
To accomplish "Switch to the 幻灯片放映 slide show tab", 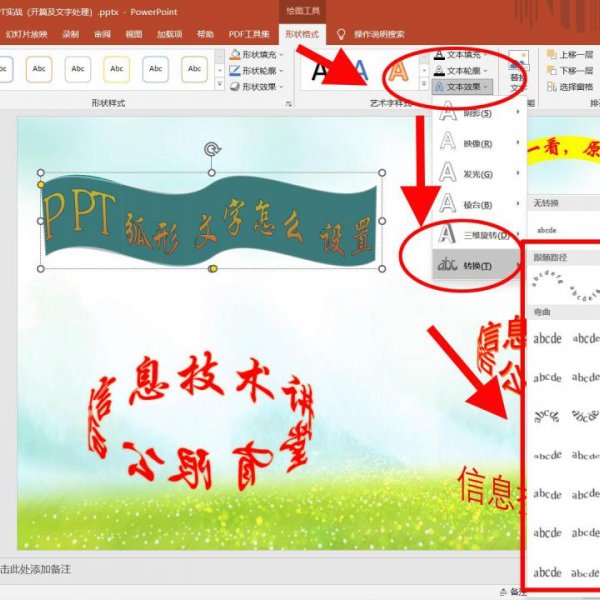I will click(x=27, y=34).
